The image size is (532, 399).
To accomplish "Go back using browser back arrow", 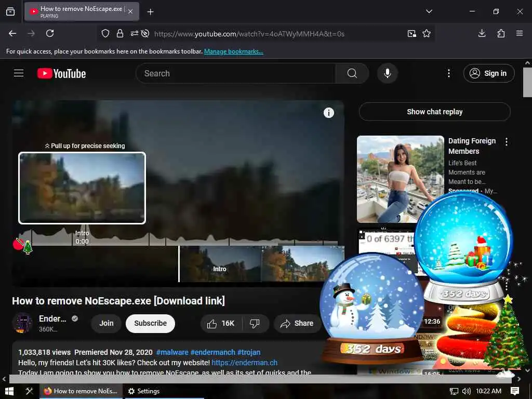I will pos(12,33).
